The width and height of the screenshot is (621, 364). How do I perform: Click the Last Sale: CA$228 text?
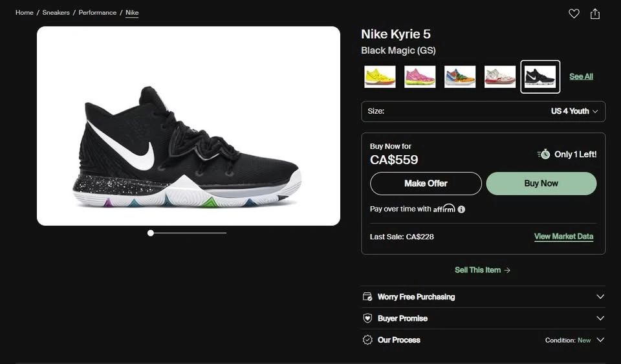tap(402, 237)
